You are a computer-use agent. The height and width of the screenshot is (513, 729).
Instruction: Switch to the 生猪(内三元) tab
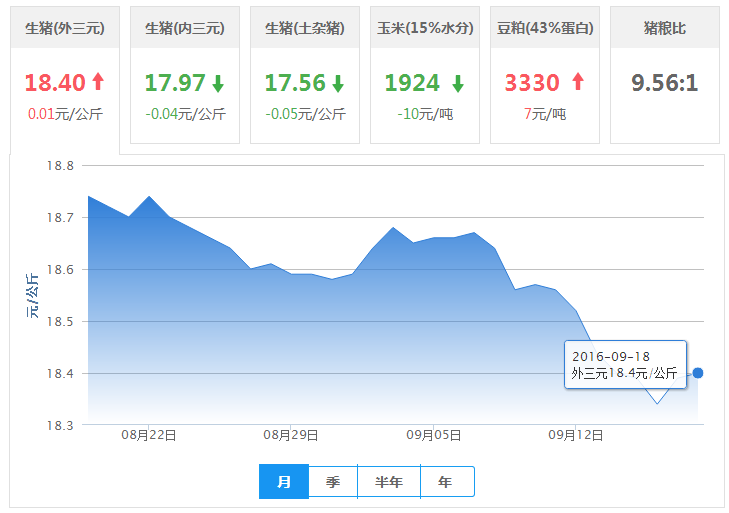[185, 28]
